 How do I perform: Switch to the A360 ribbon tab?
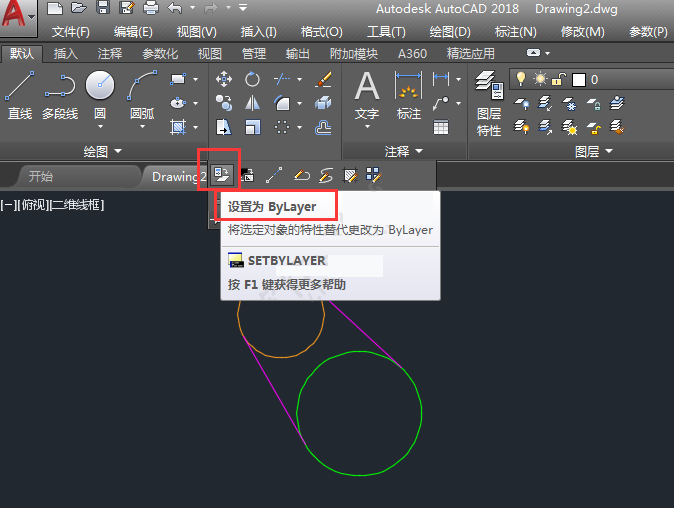tap(412, 54)
